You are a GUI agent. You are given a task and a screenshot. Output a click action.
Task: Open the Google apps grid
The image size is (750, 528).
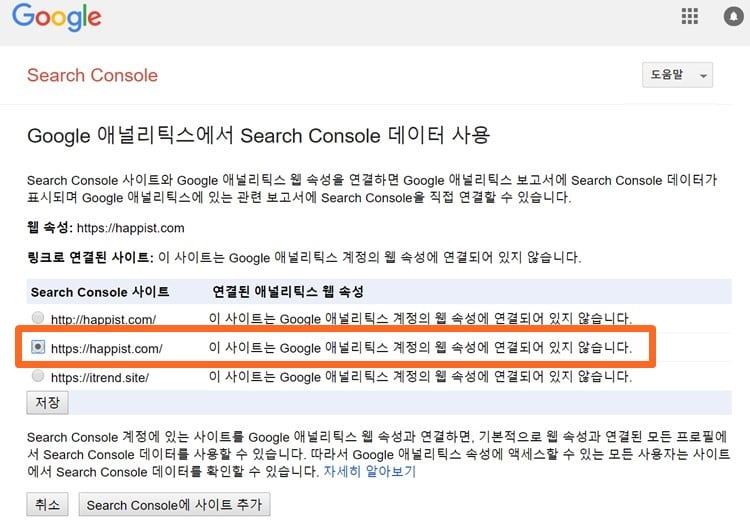[690, 17]
